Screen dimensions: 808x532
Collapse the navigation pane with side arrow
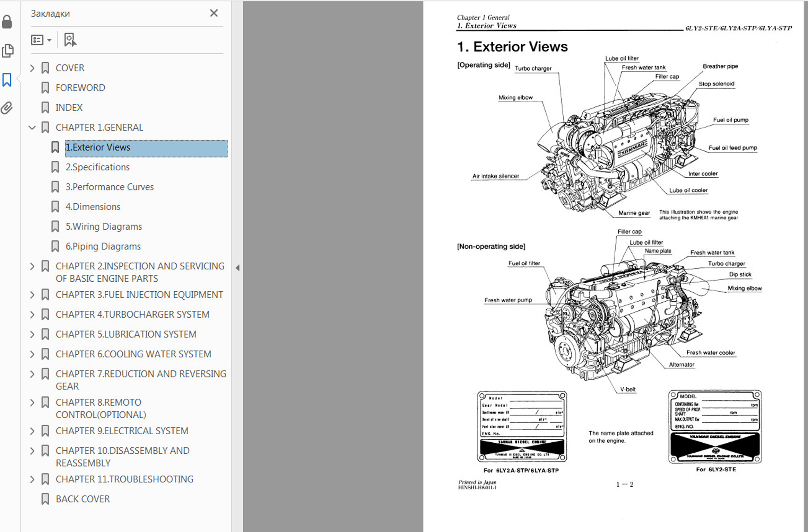[x=237, y=268]
